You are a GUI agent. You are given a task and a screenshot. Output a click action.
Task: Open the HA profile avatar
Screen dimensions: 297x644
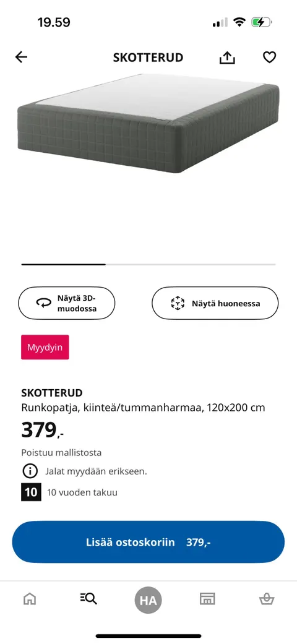pos(148,601)
